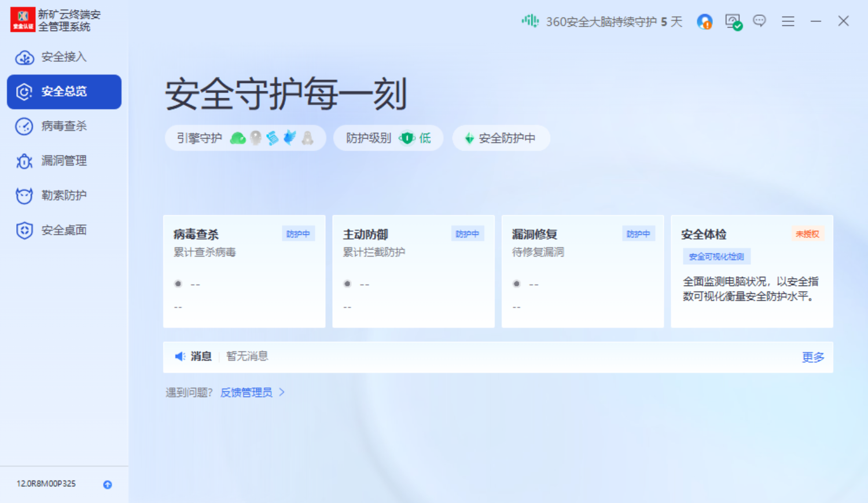Click the cloud engine icon in 引擎守护
Image resolution: width=868 pixels, height=503 pixels.
pos(238,138)
